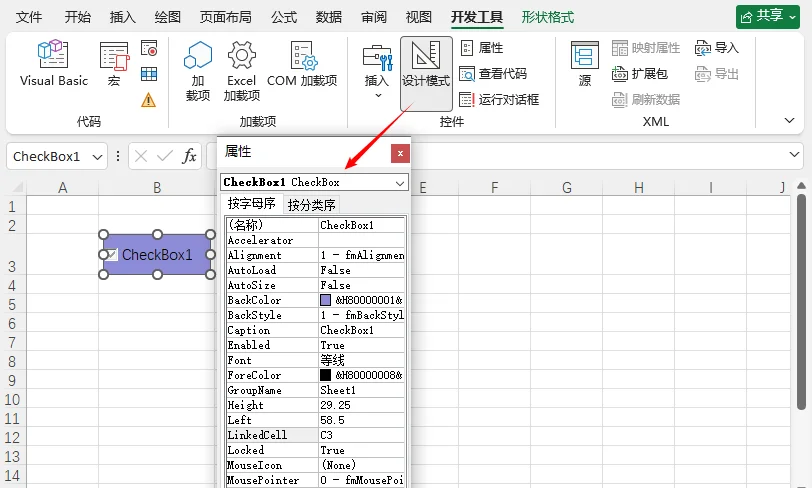Open the Add-ins (加载项) button

198,70
